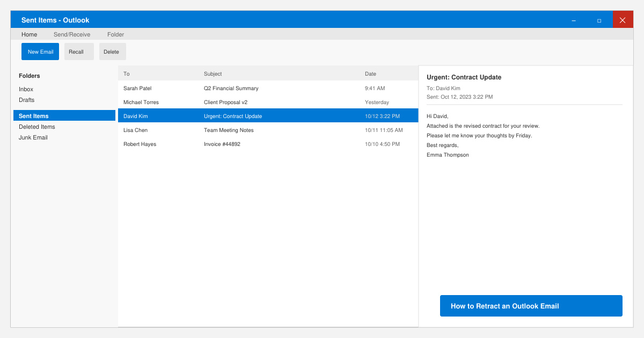The width and height of the screenshot is (644, 338).
Task: Click the Folders heading in sidebar
Action: [30, 76]
